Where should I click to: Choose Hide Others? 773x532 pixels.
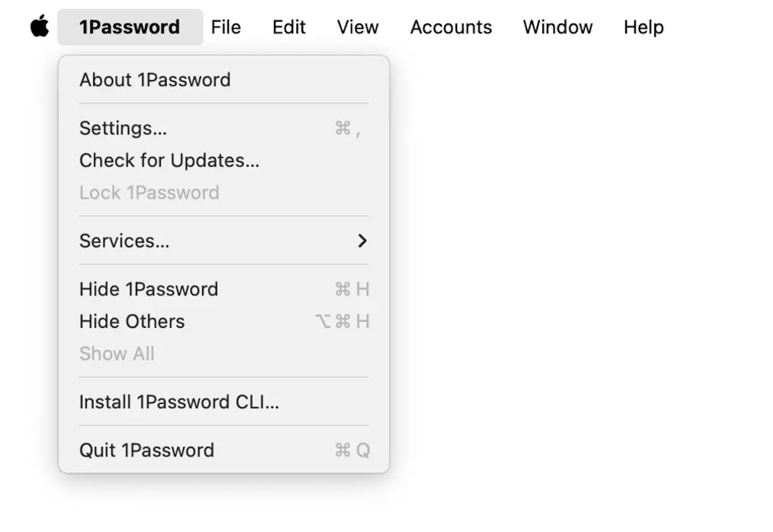(132, 321)
